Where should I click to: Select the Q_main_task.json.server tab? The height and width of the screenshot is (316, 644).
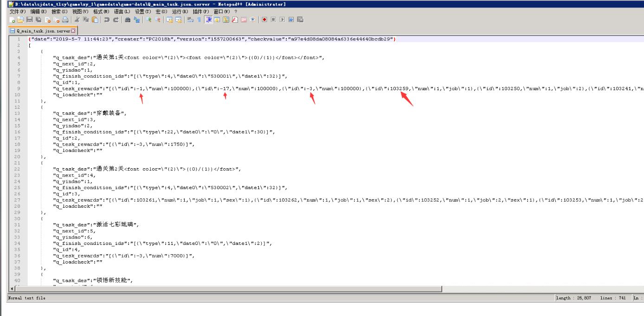43,31
